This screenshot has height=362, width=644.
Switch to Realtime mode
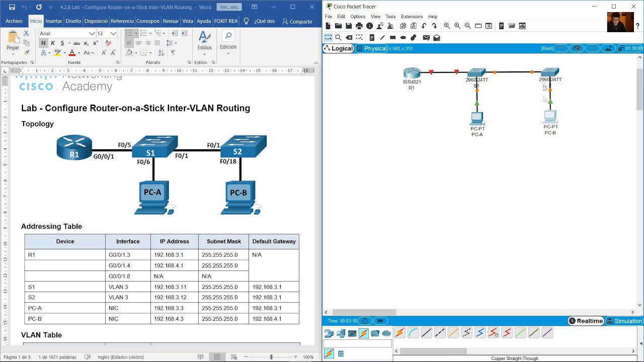586,321
